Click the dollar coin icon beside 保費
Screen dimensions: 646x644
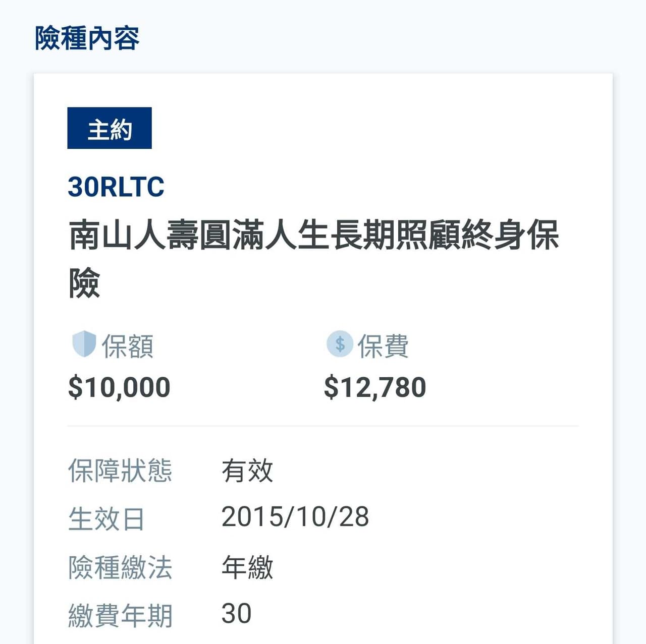(x=340, y=344)
